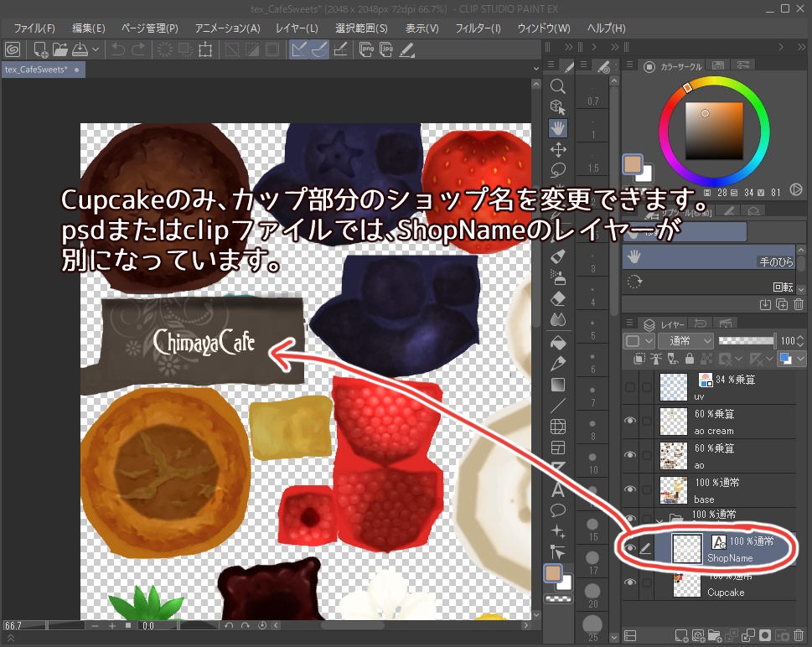Open the Clip Studio launcher icon

coord(13,49)
